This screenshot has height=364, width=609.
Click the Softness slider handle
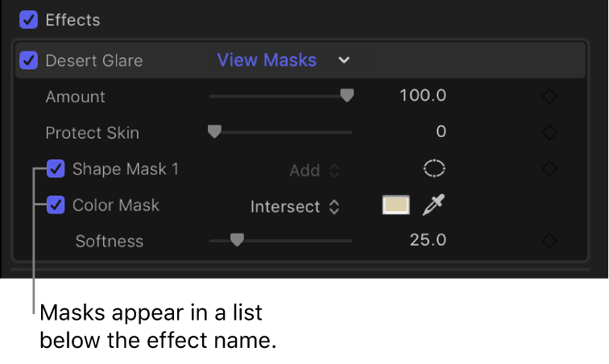236,239
